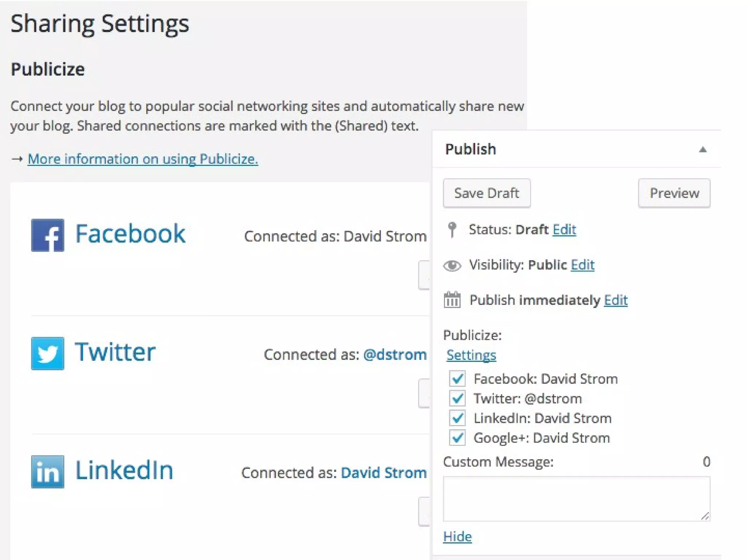747x560 pixels.
Task: Open Publicize Settings link
Action: [471, 355]
